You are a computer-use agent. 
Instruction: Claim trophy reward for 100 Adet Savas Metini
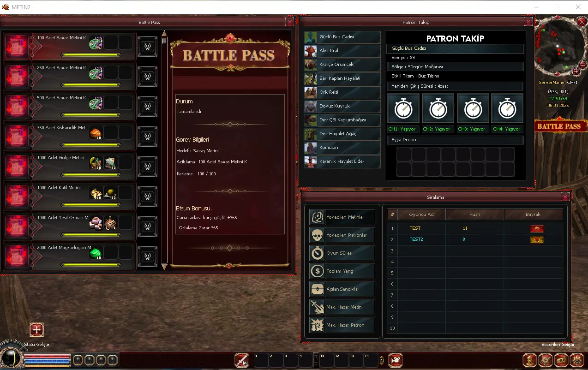[147, 46]
